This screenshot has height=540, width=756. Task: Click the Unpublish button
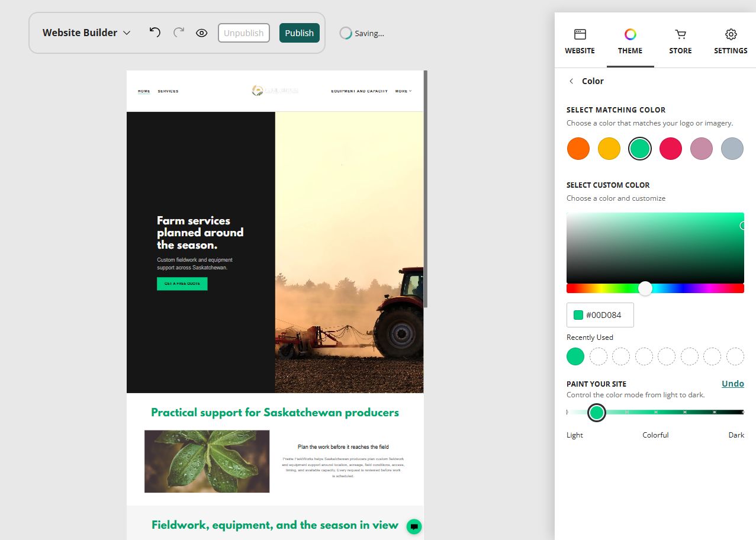point(244,33)
